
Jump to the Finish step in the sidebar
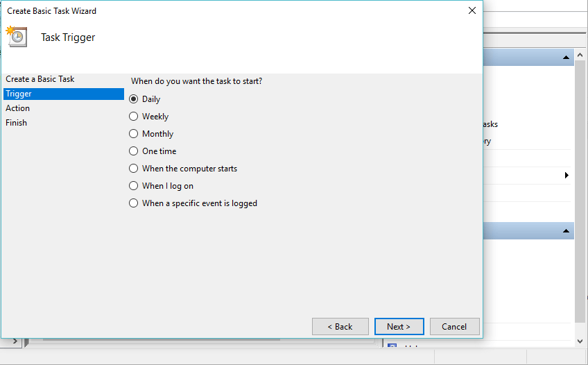17,123
